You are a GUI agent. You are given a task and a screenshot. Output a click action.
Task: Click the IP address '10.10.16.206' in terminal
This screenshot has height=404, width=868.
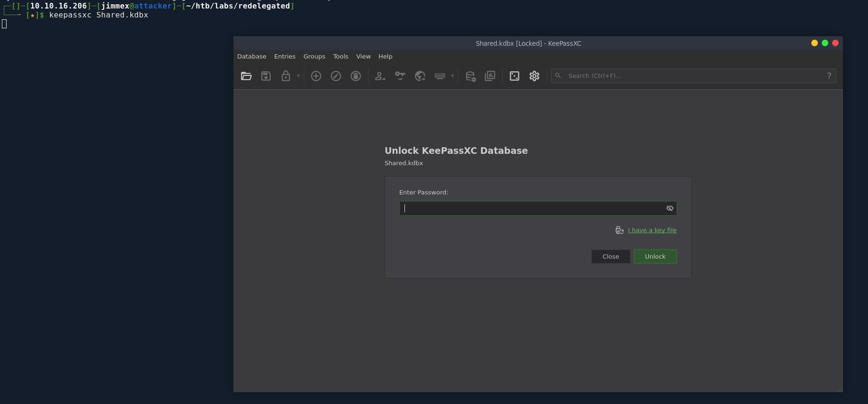(x=59, y=6)
